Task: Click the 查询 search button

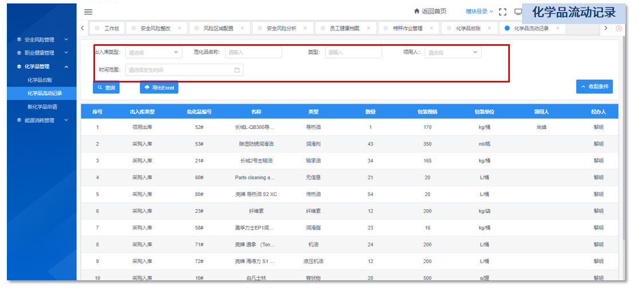Action: tap(106, 88)
